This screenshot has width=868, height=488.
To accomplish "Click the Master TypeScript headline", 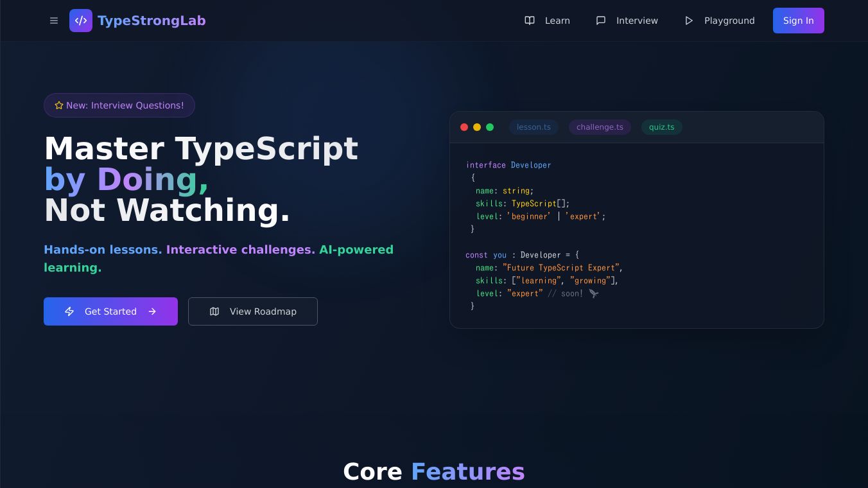I will click(x=201, y=148).
